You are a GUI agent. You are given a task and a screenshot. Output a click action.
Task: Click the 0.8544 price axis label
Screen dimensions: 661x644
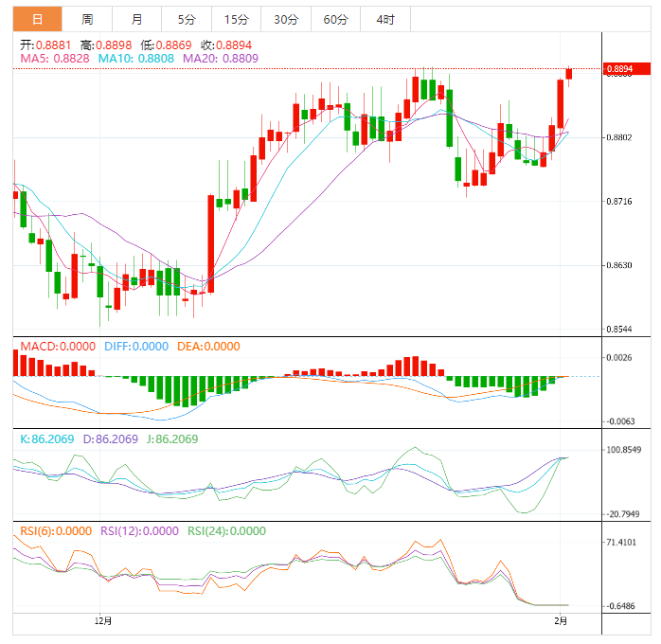[x=618, y=330]
